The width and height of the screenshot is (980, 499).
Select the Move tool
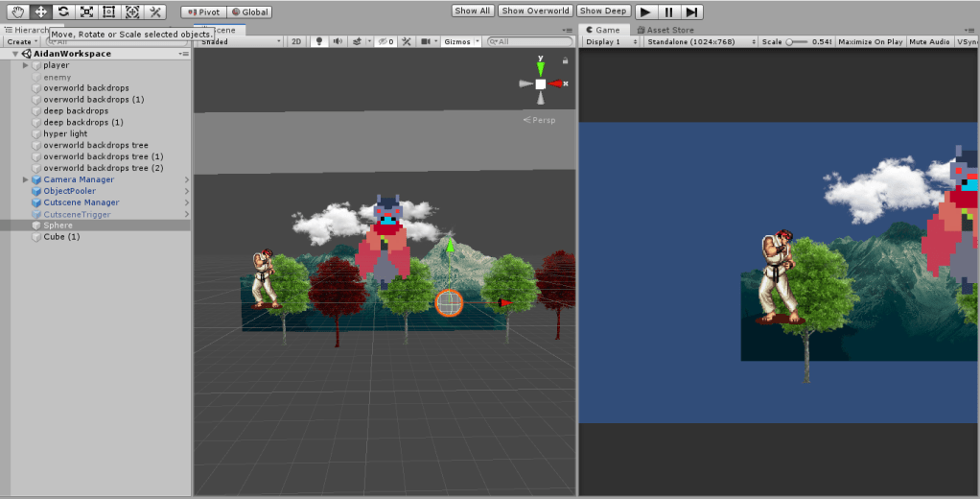(x=40, y=12)
